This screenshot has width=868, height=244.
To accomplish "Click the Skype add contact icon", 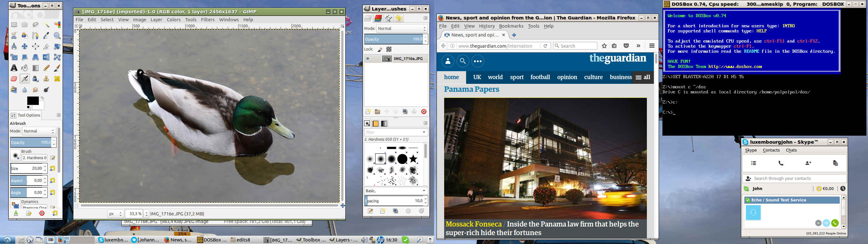I will click(x=808, y=163).
